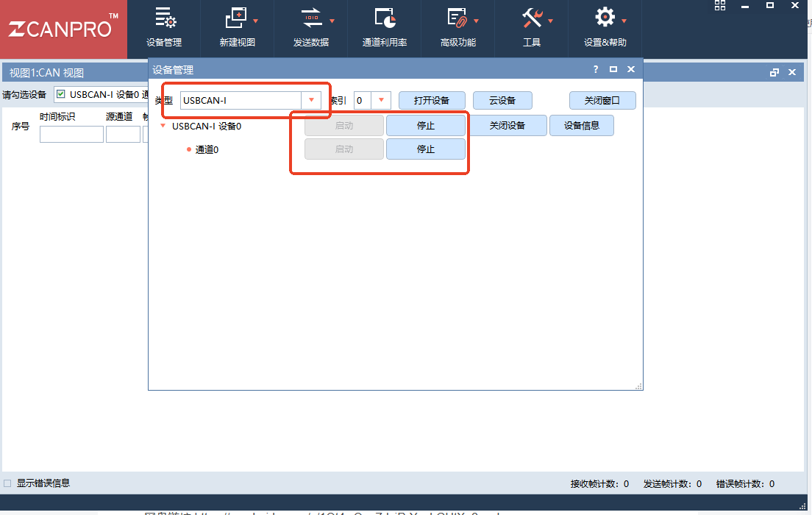Select the USBCAN-I 设备0 tree row
The image size is (812, 515).
[207, 126]
